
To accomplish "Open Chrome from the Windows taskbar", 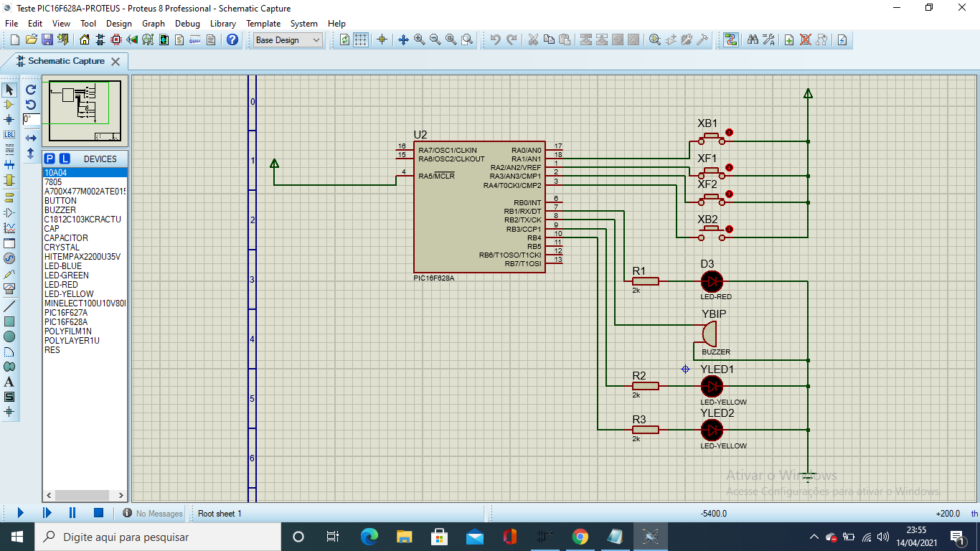I will click(580, 537).
